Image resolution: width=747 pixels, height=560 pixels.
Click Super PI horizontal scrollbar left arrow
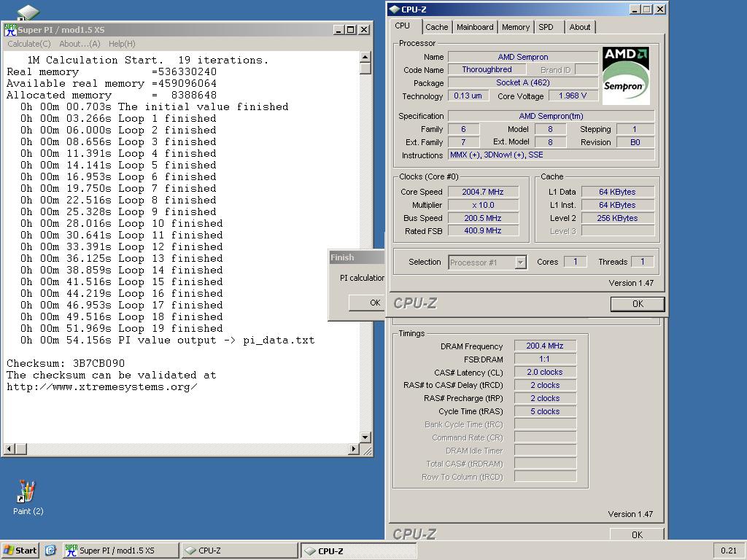click(9, 448)
